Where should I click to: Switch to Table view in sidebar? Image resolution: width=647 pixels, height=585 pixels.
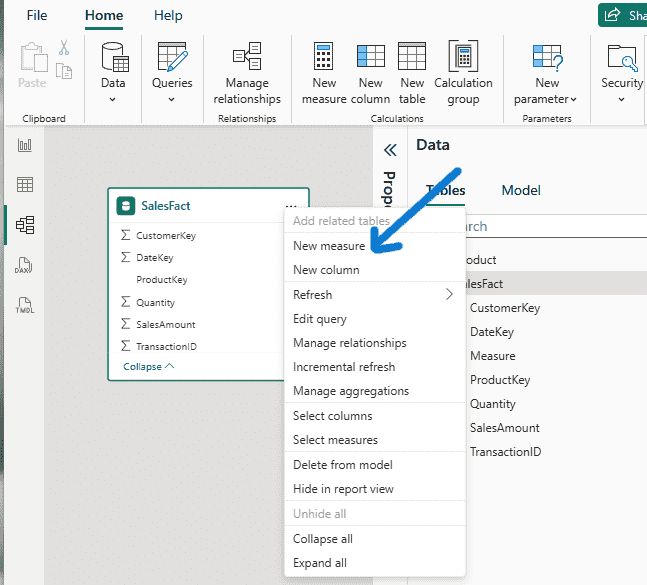pos(25,184)
